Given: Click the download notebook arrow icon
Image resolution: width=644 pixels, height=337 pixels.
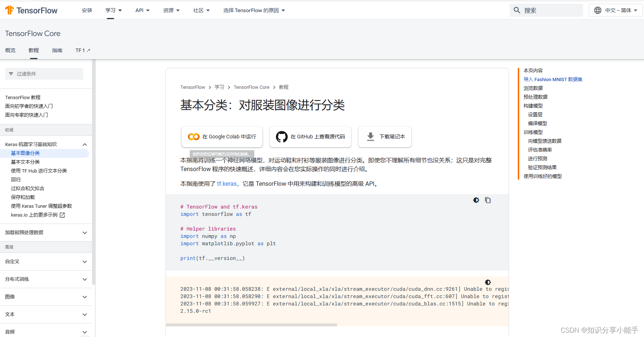Looking at the screenshot, I should click(371, 137).
